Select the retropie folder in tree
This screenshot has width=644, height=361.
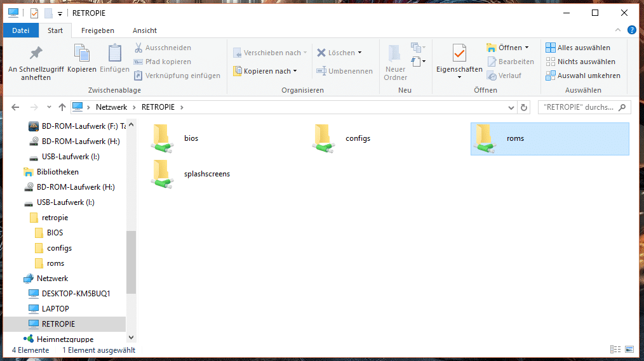point(49,218)
